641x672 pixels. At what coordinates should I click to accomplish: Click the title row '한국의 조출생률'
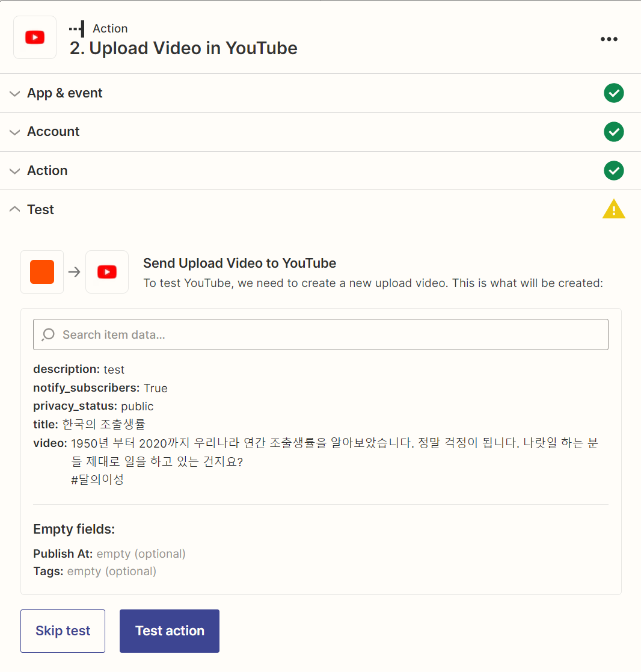[90, 424]
